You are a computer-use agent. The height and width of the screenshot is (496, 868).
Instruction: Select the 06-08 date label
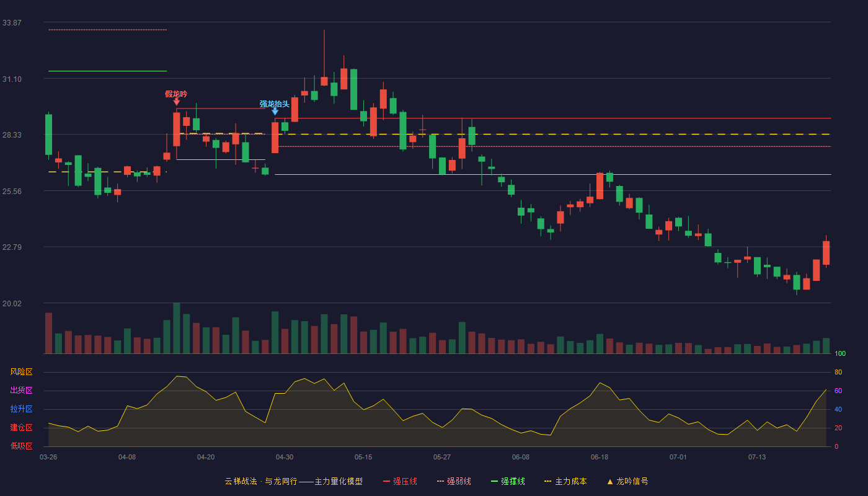click(521, 457)
